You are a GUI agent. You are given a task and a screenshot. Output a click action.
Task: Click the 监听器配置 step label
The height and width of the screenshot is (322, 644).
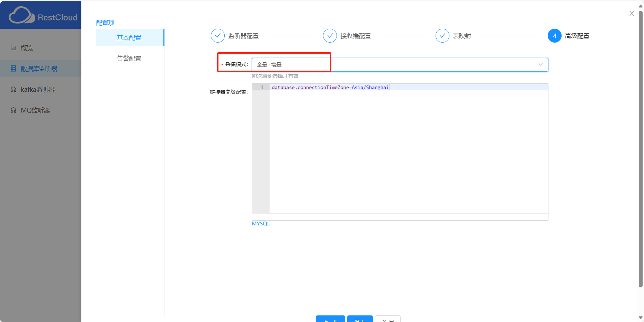(x=243, y=36)
